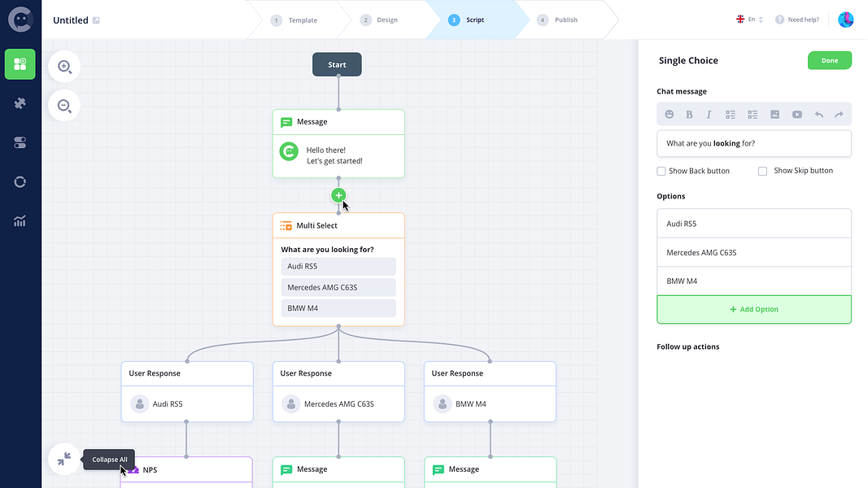The image size is (868, 488).
Task: Open the analytics chart icon in sidebar
Action: click(20, 221)
